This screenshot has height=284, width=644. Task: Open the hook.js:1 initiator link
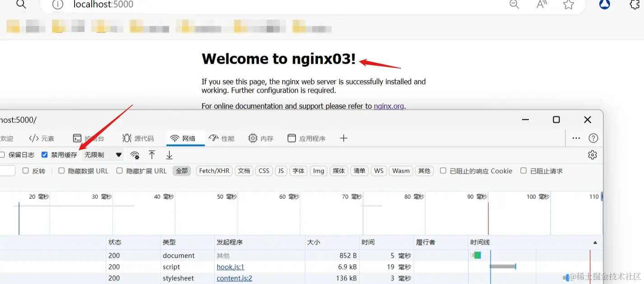coord(230,267)
